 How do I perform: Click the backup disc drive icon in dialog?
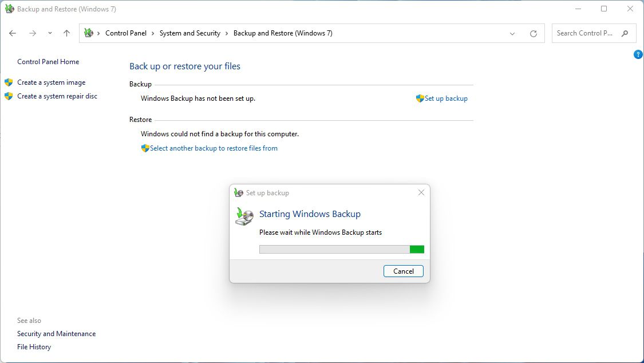point(244,216)
